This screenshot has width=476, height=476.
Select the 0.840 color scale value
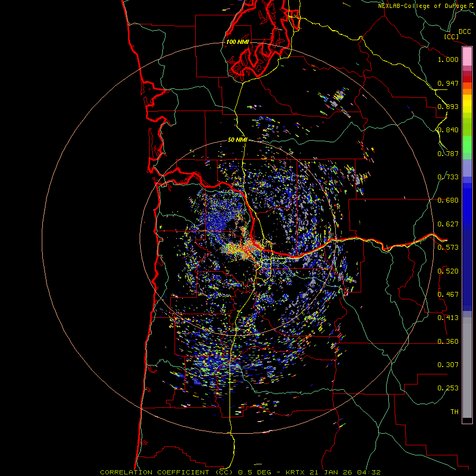[448, 130]
